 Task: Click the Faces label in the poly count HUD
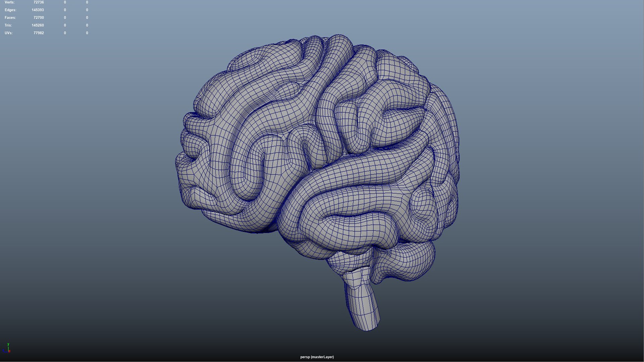pos(10,18)
